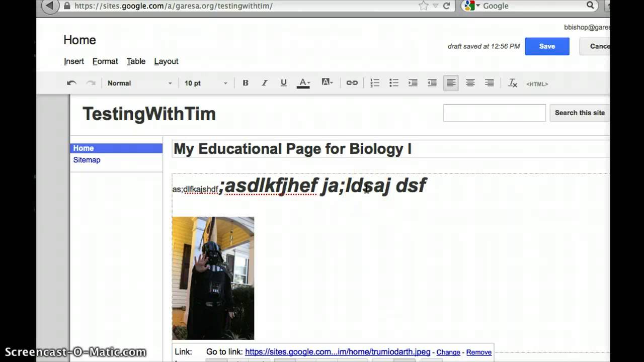Open the text color picker
Viewport: 644px width, 362px height.
click(x=303, y=83)
